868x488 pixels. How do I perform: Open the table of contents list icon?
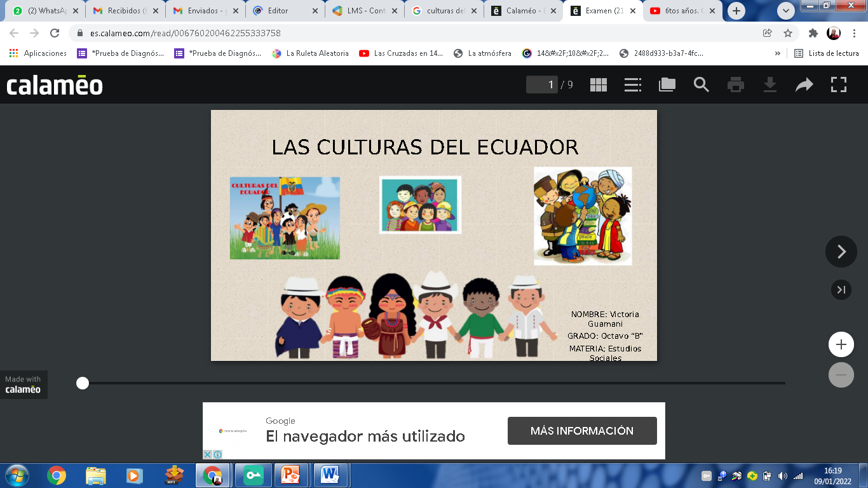coord(632,83)
